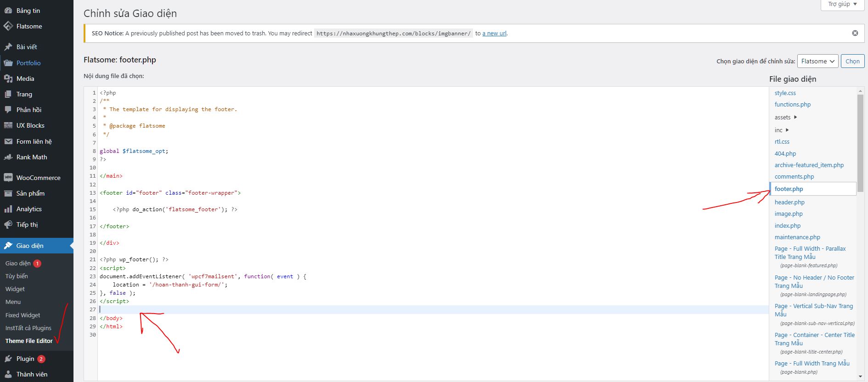
Task: Open style.css in file list
Action: pyautogui.click(x=785, y=93)
